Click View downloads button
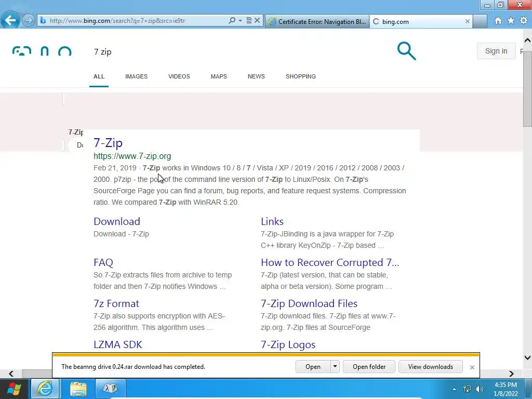This screenshot has height=399, width=532. 431,367
